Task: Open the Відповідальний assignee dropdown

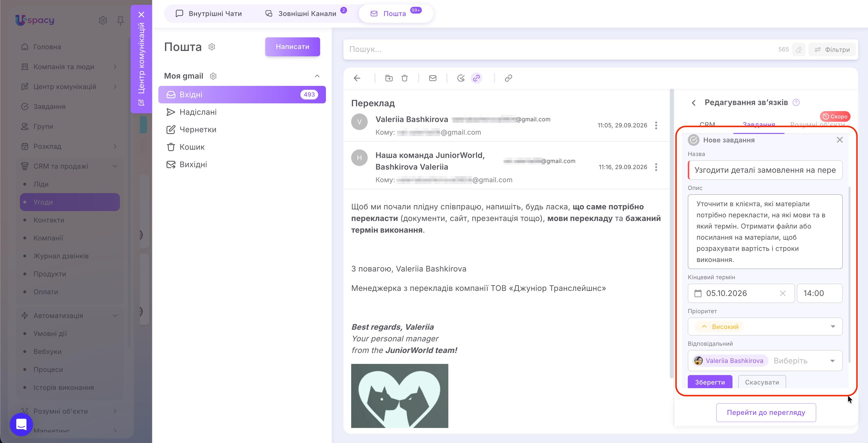Action: [765, 361]
